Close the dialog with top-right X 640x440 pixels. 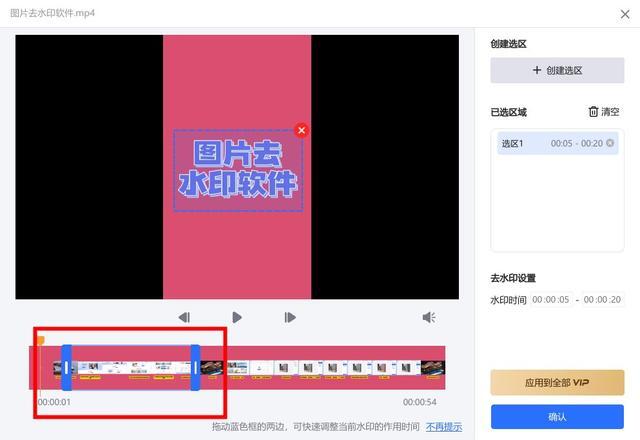[625, 14]
